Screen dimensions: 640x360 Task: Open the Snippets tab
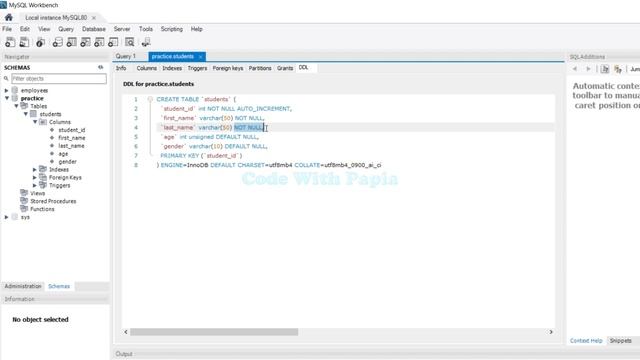pos(621,340)
